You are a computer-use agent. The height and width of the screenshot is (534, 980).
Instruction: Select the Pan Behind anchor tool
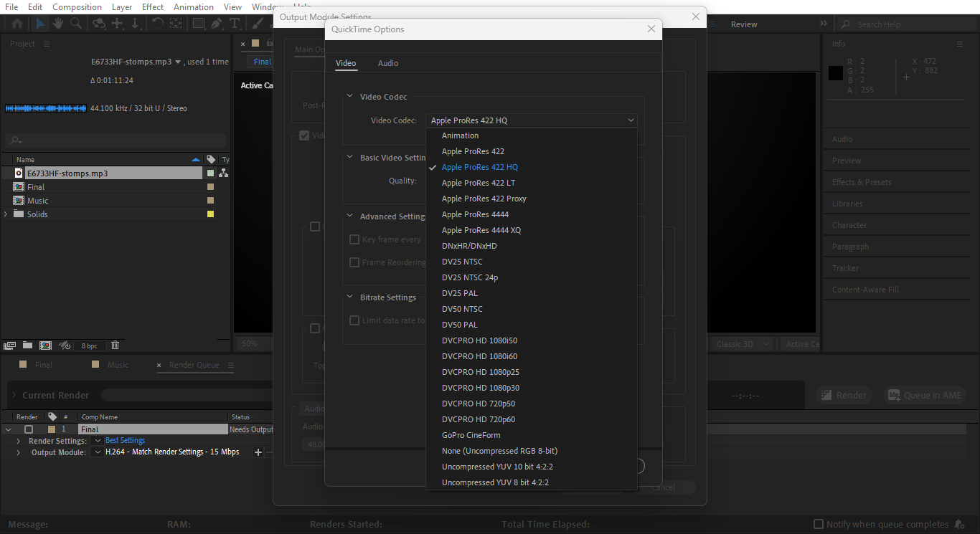pos(176,24)
